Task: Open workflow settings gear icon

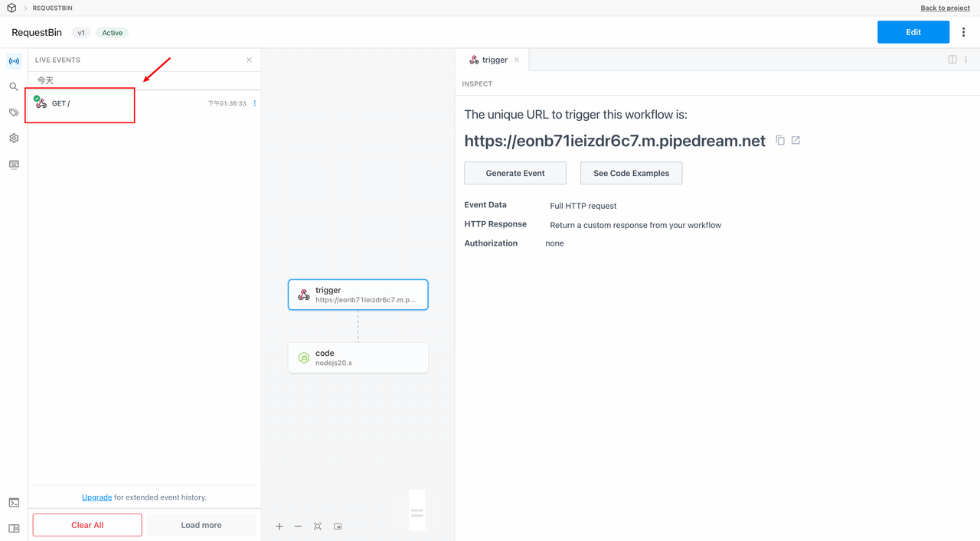Action: 14,139
